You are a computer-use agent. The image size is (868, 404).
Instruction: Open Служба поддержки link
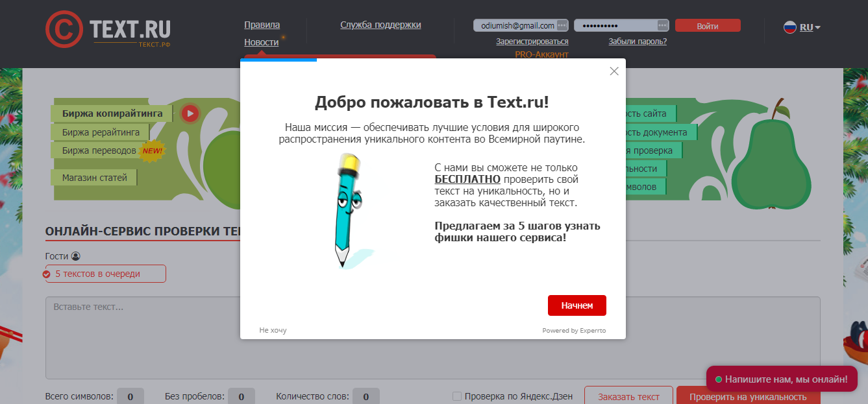click(x=380, y=25)
